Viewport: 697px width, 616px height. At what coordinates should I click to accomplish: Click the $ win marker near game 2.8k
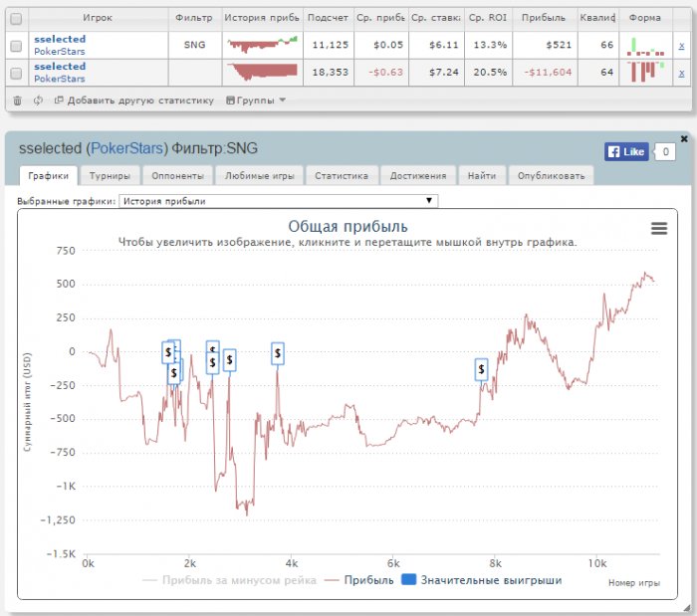(x=229, y=359)
